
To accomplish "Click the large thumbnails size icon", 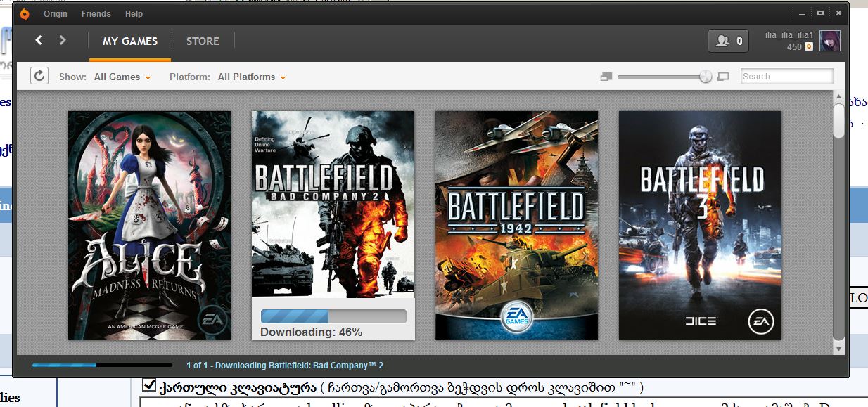I will tap(723, 77).
